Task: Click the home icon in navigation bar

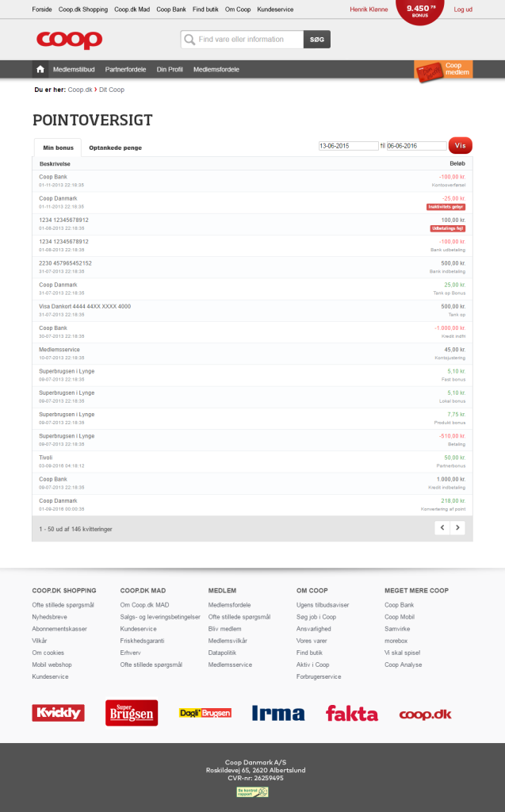Action: click(x=40, y=70)
